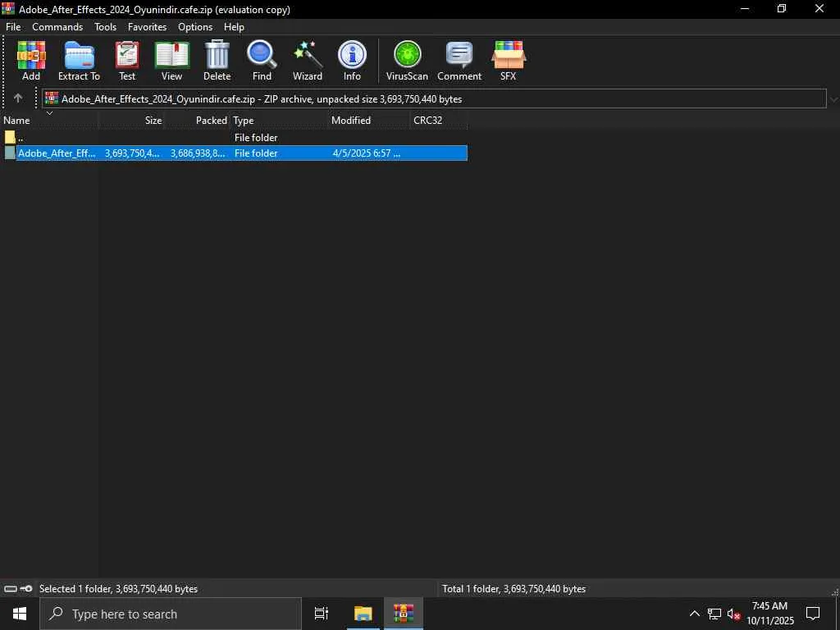This screenshot has width=840, height=630.
Task: Click the WinRAR taskbar button
Action: pyautogui.click(x=404, y=614)
